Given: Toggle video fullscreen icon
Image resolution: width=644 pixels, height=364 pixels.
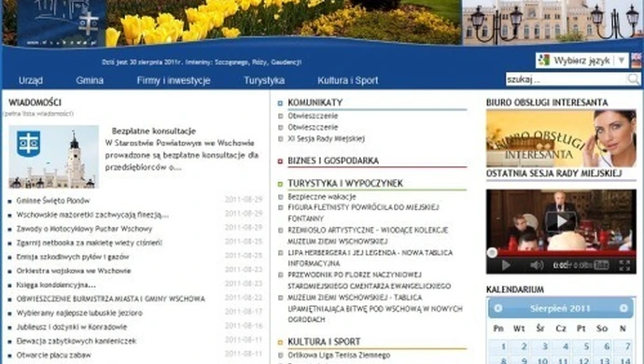Looking at the screenshot, I should (624, 265).
